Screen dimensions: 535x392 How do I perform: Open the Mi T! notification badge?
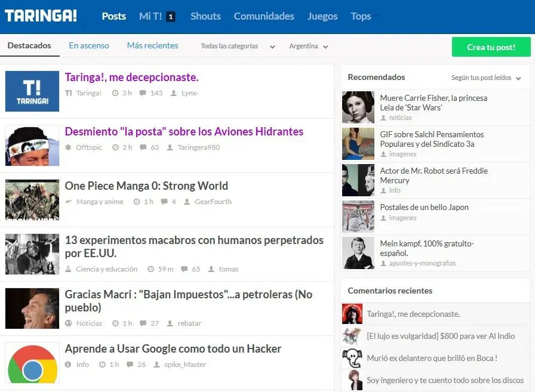pyautogui.click(x=171, y=17)
